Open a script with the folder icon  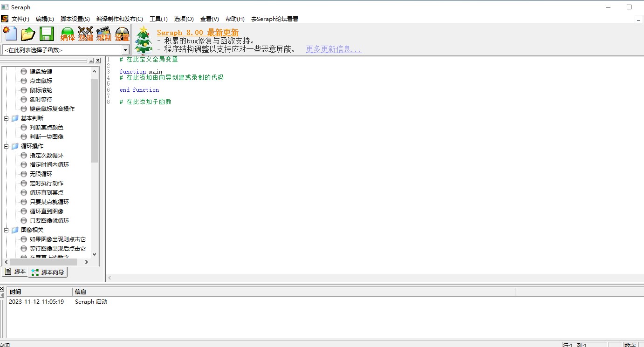coord(28,34)
